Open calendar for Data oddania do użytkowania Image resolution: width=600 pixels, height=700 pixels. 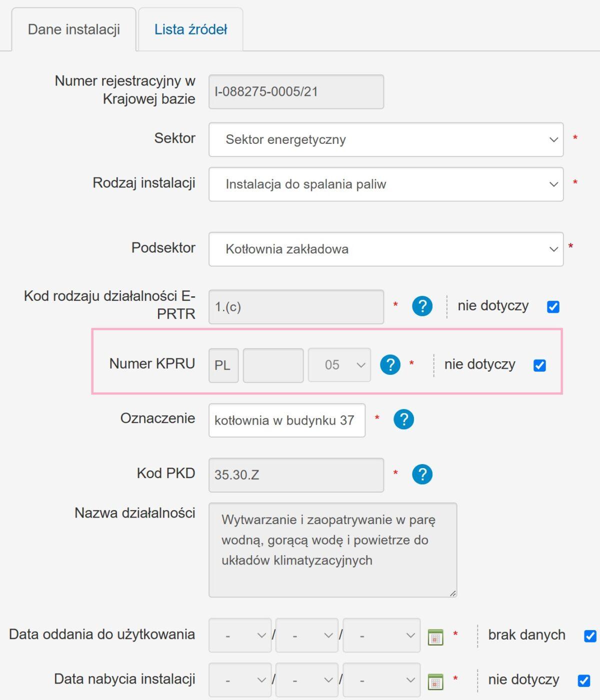[435, 637]
